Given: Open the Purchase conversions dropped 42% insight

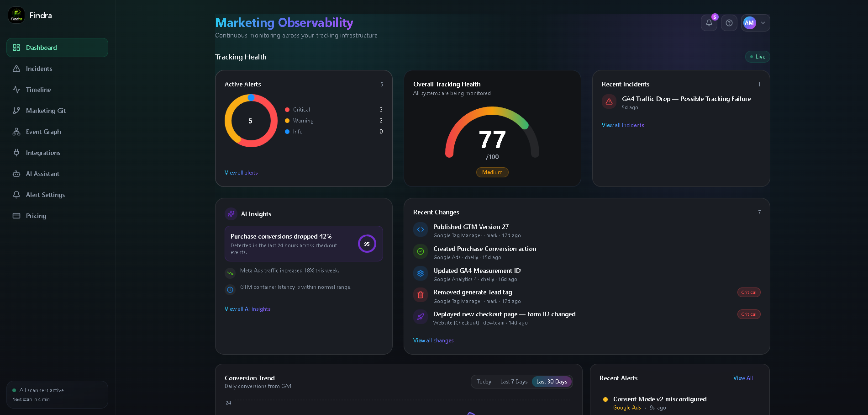Looking at the screenshot, I should coord(304,244).
